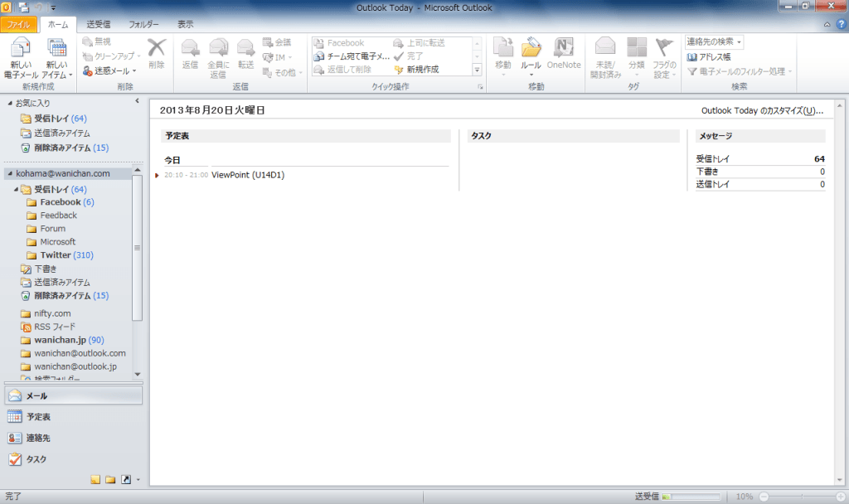The height and width of the screenshot is (504, 849).
Task: Click the 会議 meeting reply button
Action: click(x=277, y=42)
